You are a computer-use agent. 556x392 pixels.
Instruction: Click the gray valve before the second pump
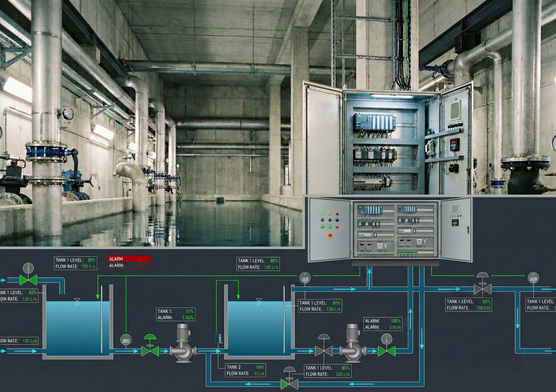coord(323,351)
